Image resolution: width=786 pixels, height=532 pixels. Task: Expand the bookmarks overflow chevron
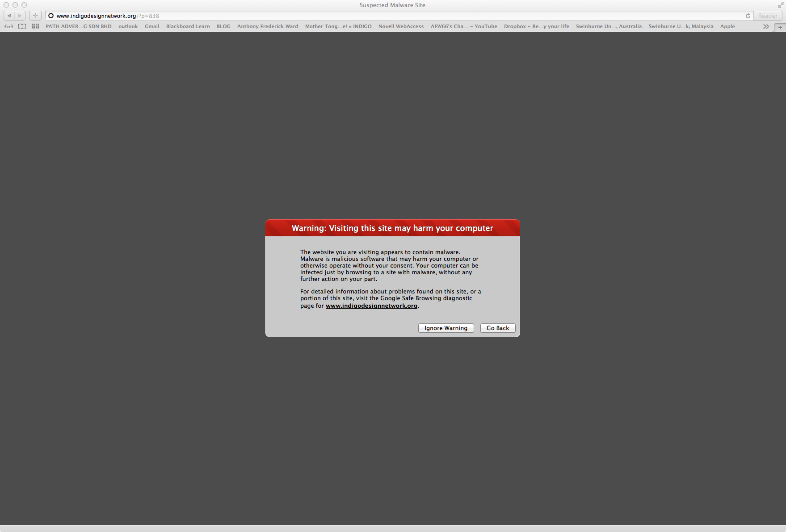pos(766,26)
